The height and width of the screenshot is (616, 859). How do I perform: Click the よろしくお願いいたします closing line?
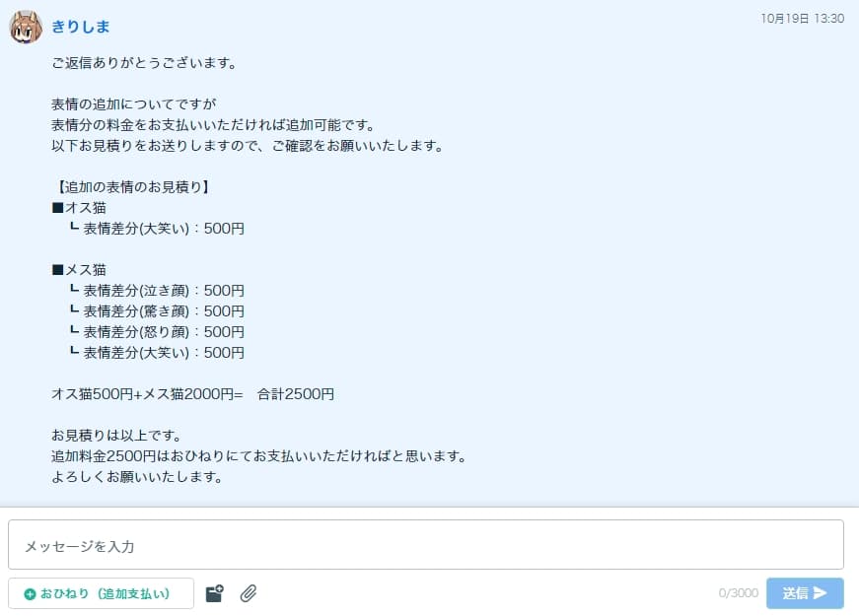137,476
